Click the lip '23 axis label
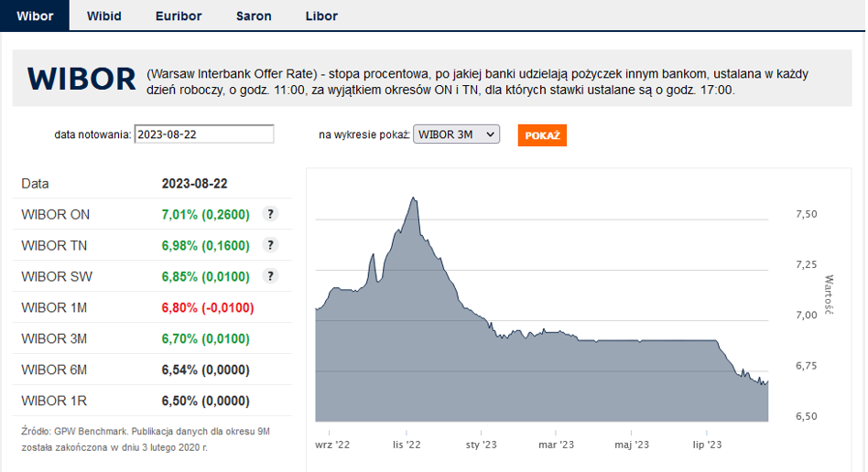The image size is (868, 472). click(x=707, y=445)
